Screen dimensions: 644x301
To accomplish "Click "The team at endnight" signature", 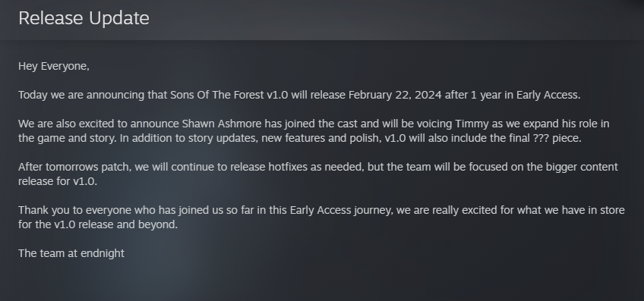I will 71,253.
